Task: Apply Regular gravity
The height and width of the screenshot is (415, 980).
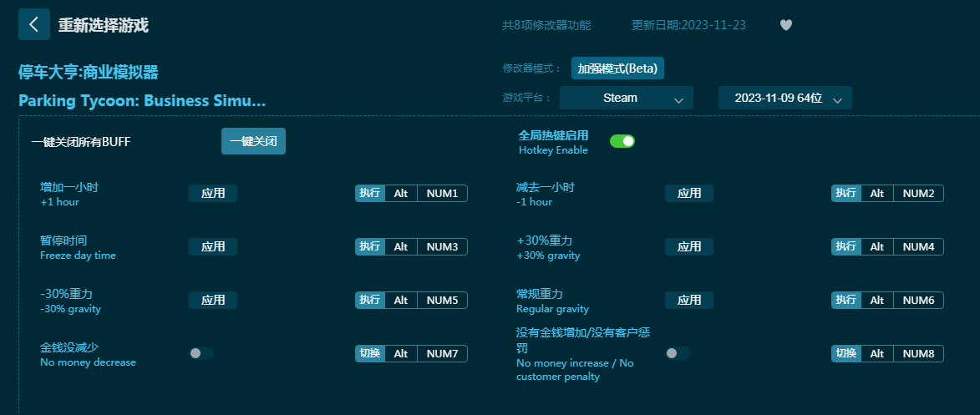Action: 689,301
